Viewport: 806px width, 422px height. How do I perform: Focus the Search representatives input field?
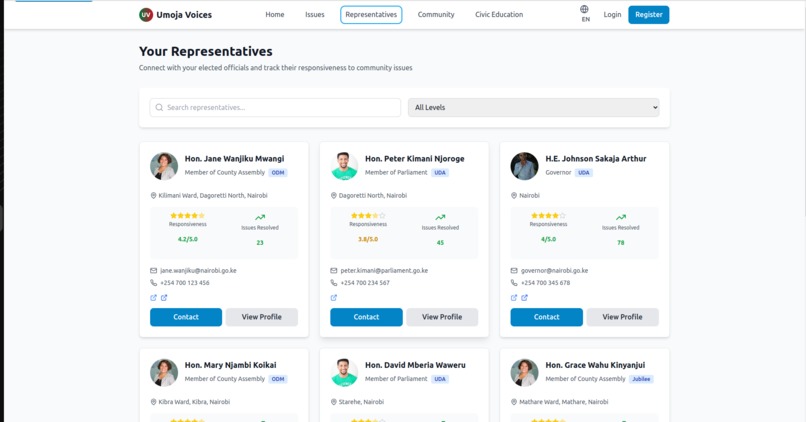tap(275, 107)
